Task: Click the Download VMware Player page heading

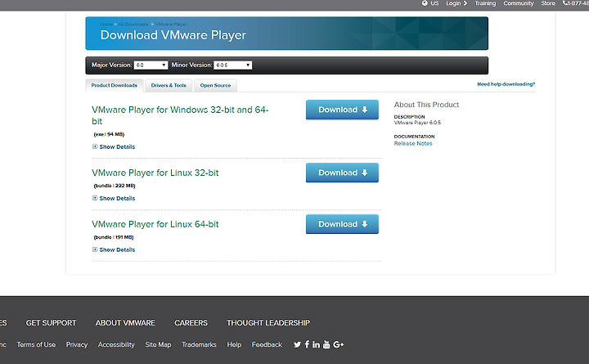Action: 173,35
